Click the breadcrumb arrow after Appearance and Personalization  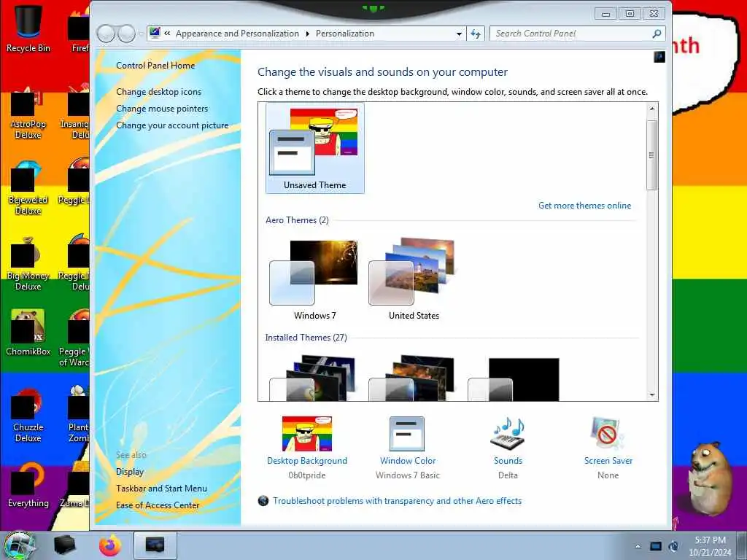click(x=307, y=34)
